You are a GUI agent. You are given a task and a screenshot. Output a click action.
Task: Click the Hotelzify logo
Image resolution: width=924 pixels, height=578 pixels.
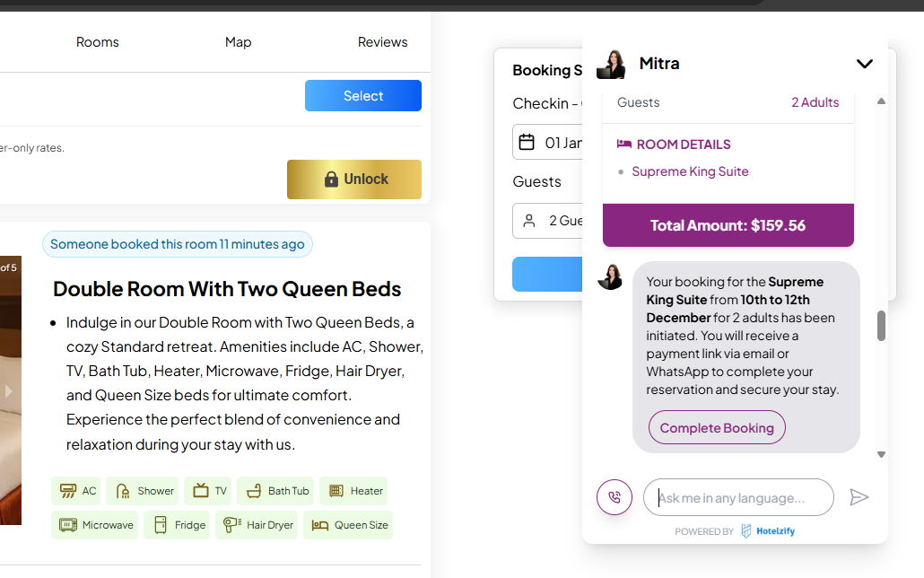coord(746,531)
